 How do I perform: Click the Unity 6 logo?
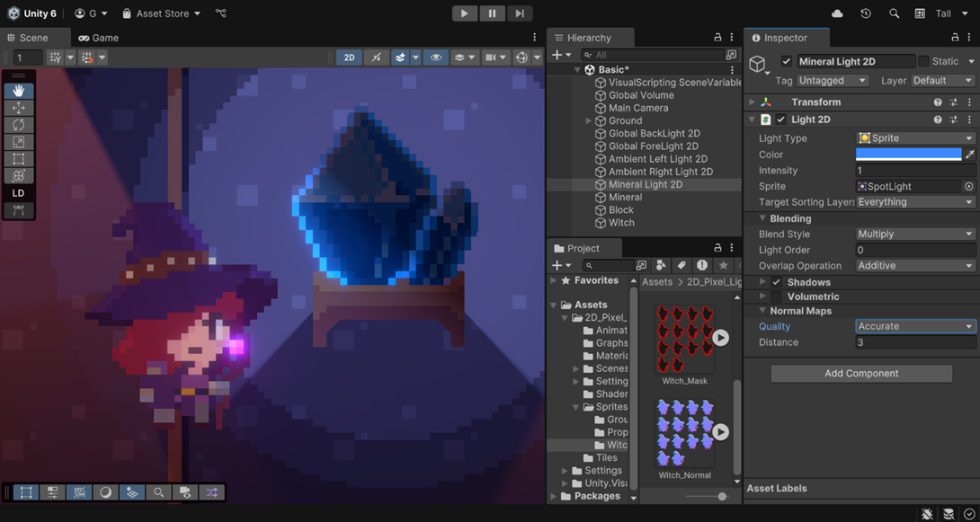(x=13, y=13)
